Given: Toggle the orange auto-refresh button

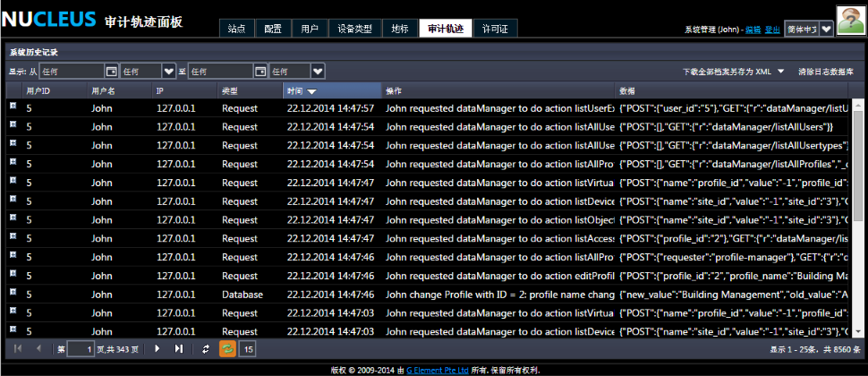Looking at the screenshot, I should tap(227, 349).
